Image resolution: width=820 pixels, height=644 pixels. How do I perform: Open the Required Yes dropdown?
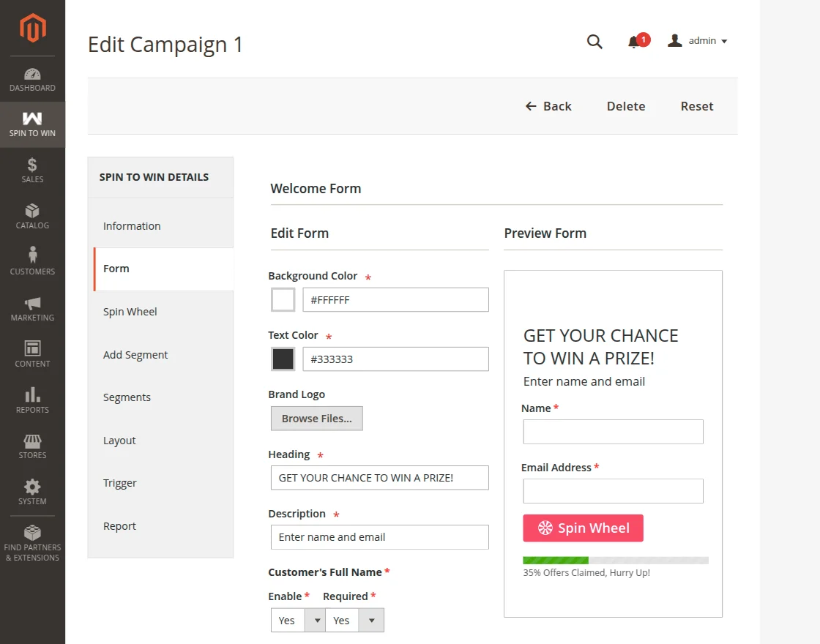354,620
